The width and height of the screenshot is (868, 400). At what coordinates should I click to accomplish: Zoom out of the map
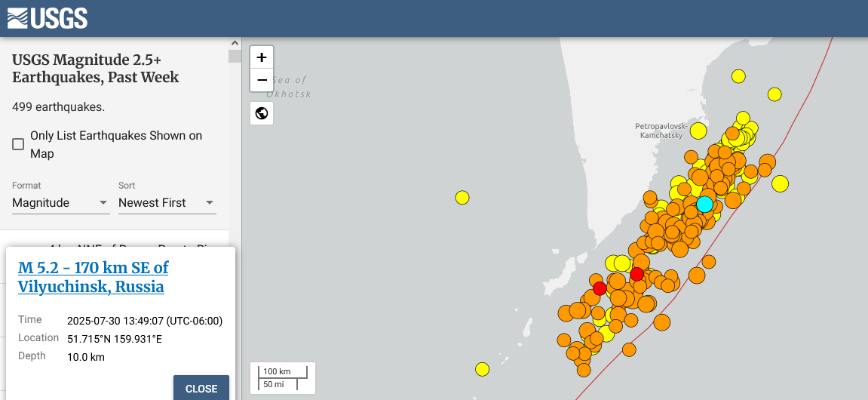[262, 80]
